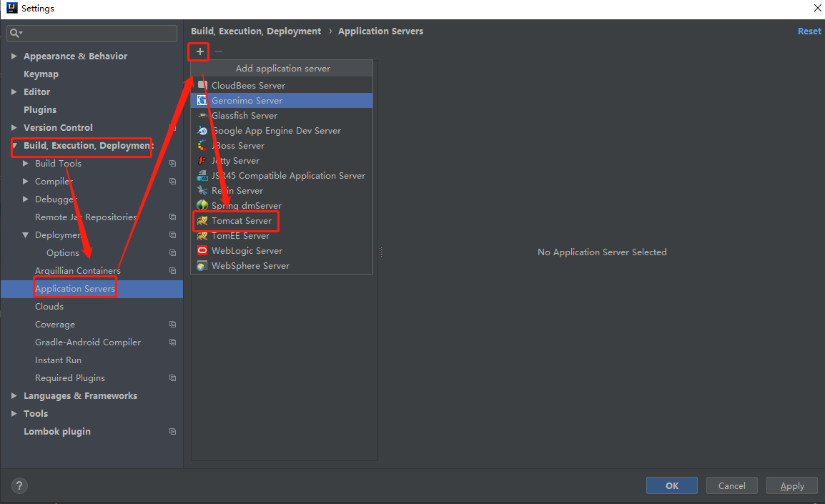Screen dimensions: 825x504
Task: Collapse the Deployment node
Action: (25, 234)
